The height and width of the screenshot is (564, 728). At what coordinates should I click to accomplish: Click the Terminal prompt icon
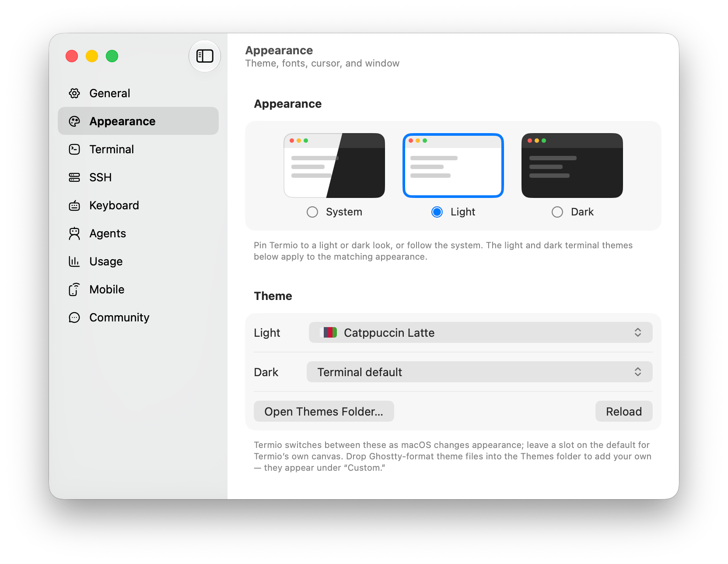pyautogui.click(x=74, y=149)
